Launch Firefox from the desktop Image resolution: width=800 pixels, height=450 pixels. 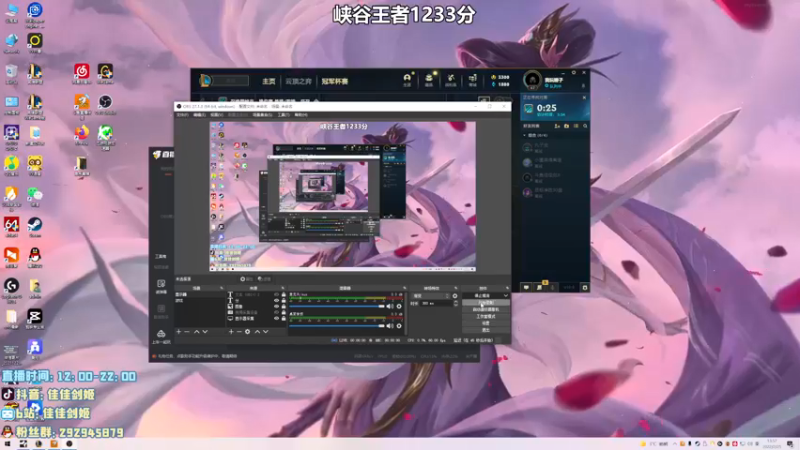(x=82, y=133)
